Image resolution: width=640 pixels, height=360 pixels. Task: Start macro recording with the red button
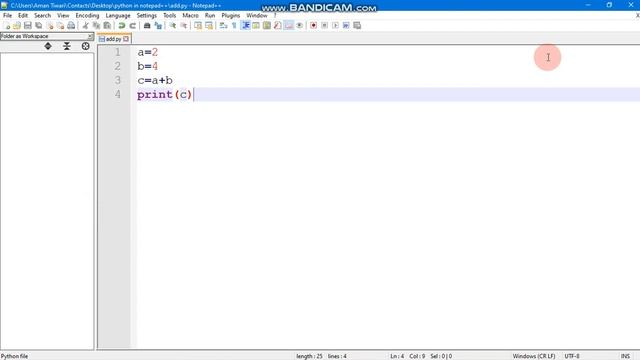click(313, 25)
